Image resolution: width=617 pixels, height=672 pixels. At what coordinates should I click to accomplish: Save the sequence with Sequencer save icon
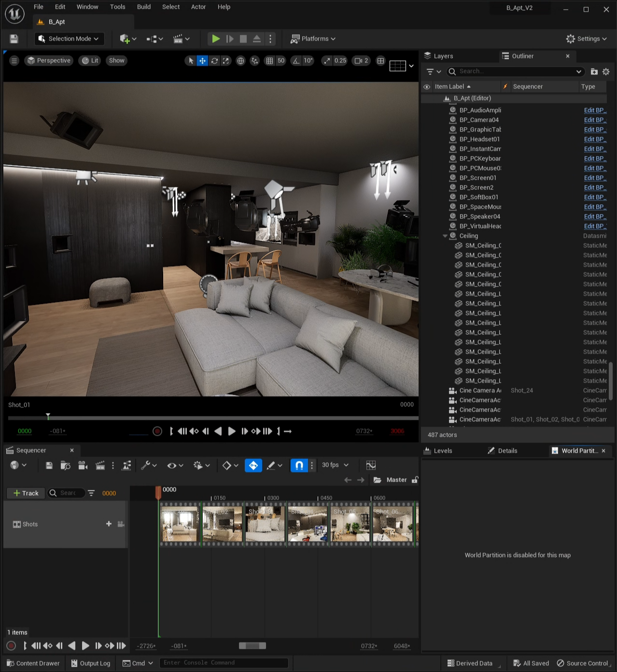pos(49,465)
